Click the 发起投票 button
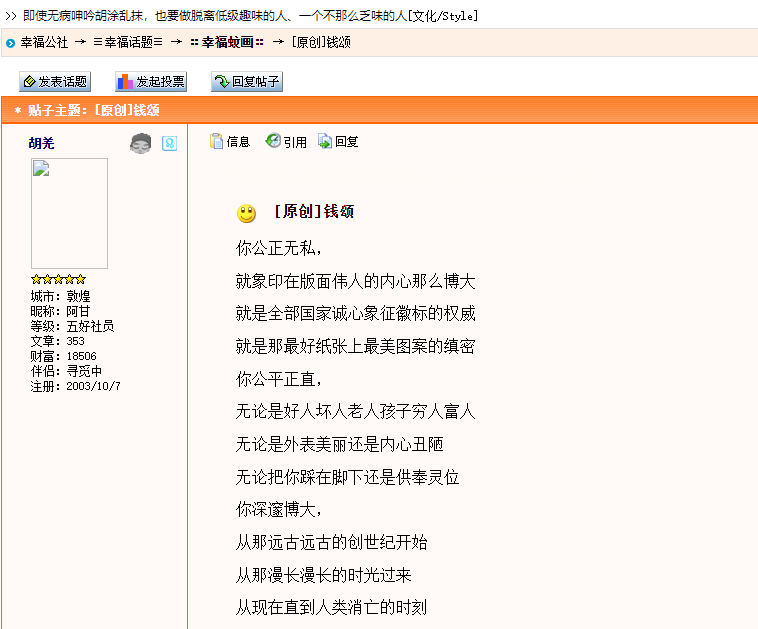 151,81
